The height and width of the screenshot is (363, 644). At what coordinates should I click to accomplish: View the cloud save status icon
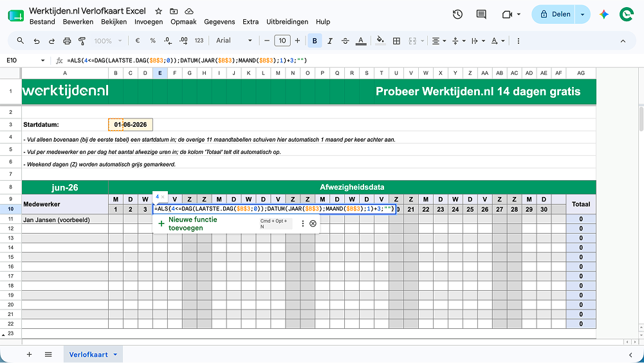pyautogui.click(x=189, y=11)
